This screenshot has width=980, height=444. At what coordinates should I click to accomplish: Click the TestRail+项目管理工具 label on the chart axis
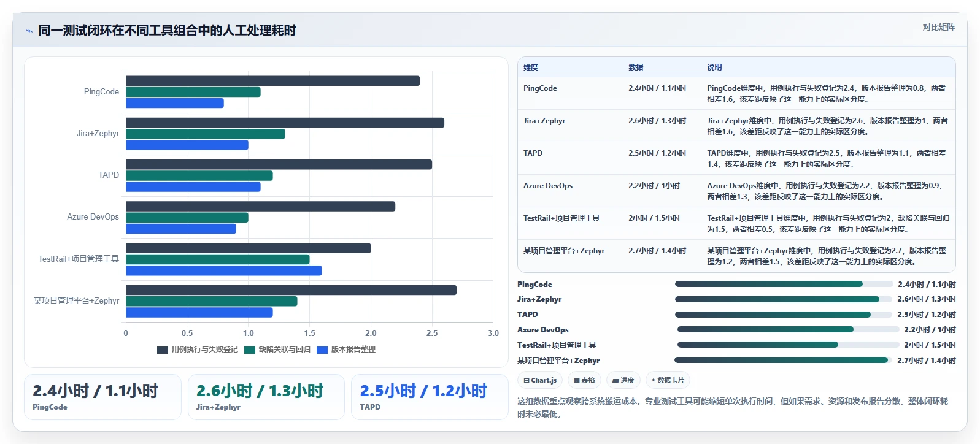coord(79,259)
